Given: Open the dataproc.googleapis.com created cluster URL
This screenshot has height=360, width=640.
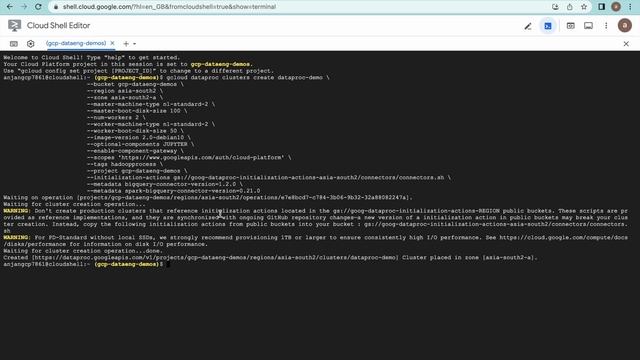Looking at the screenshot, I should (215, 258).
